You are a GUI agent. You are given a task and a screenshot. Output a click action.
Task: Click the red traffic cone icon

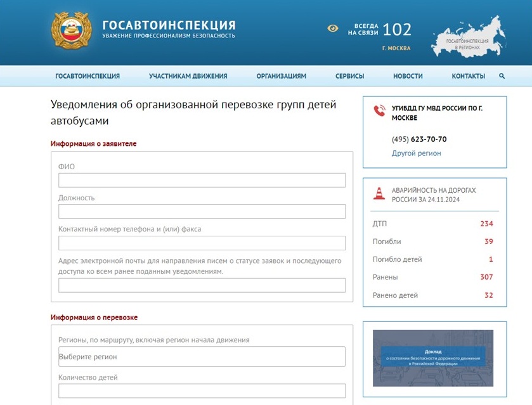pyautogui.click(x=379, y=193)
